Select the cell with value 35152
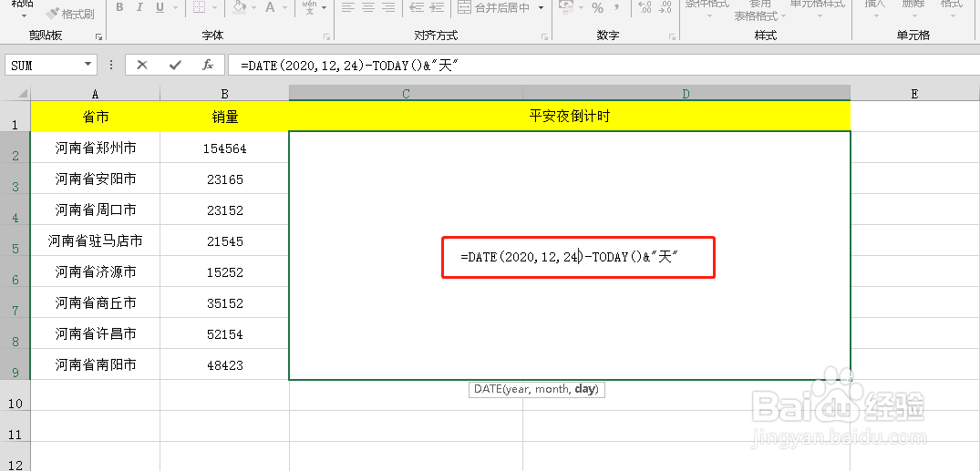 pos(224,303)
